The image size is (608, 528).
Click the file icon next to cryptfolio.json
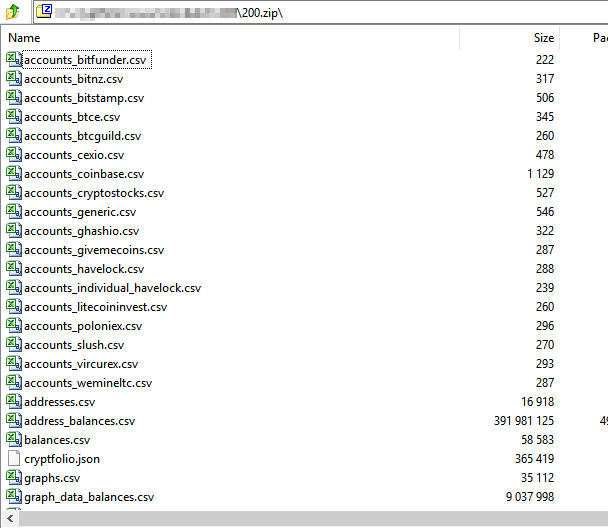pos(14,459)
